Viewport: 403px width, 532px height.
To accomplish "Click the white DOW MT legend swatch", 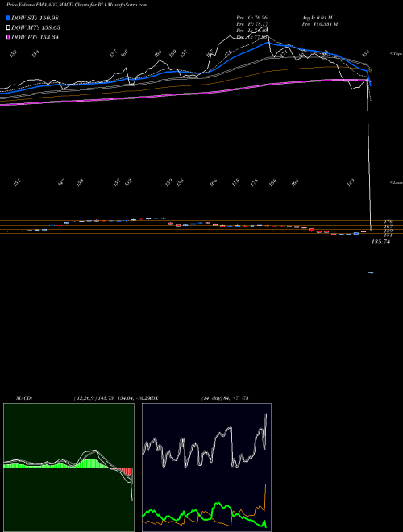I will [9, 27].
